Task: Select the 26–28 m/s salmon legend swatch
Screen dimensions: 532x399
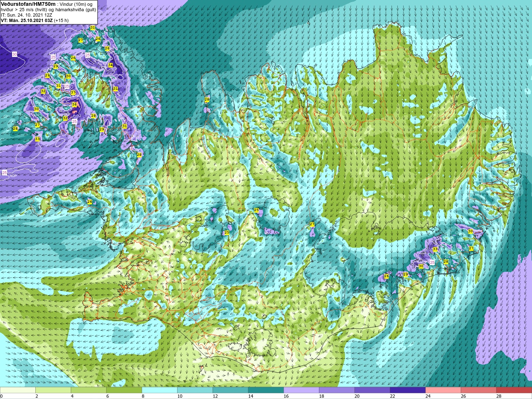Action: (478, 390)
